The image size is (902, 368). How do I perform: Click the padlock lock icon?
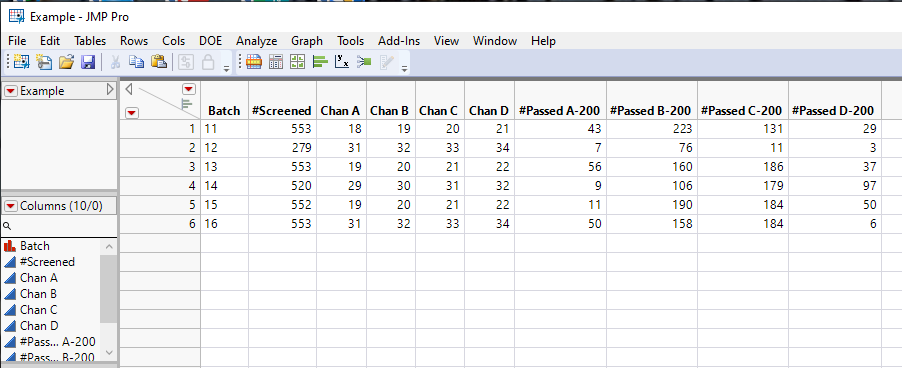click(208, 62)
